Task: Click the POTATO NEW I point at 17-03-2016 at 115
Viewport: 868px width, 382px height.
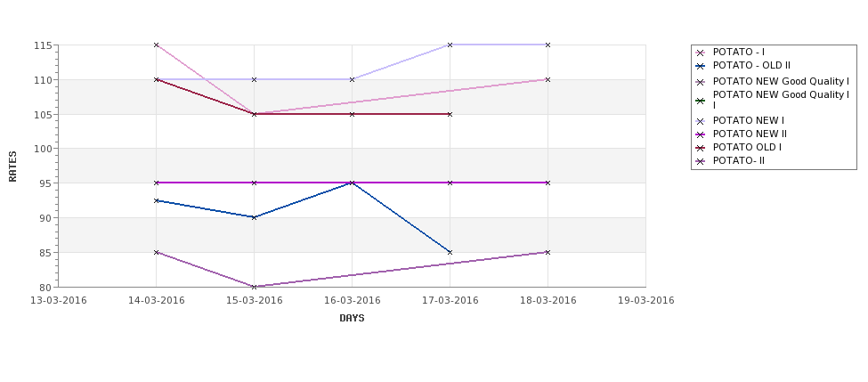Action: point(450,45)
